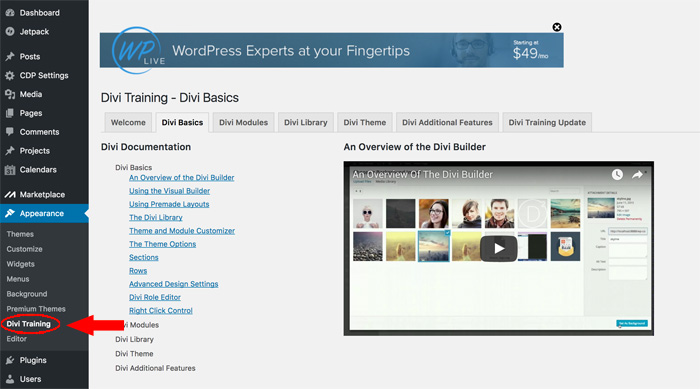Open the Rows documentation link
The width and height of the screenshot is (700, 389).
click(138, 271)
